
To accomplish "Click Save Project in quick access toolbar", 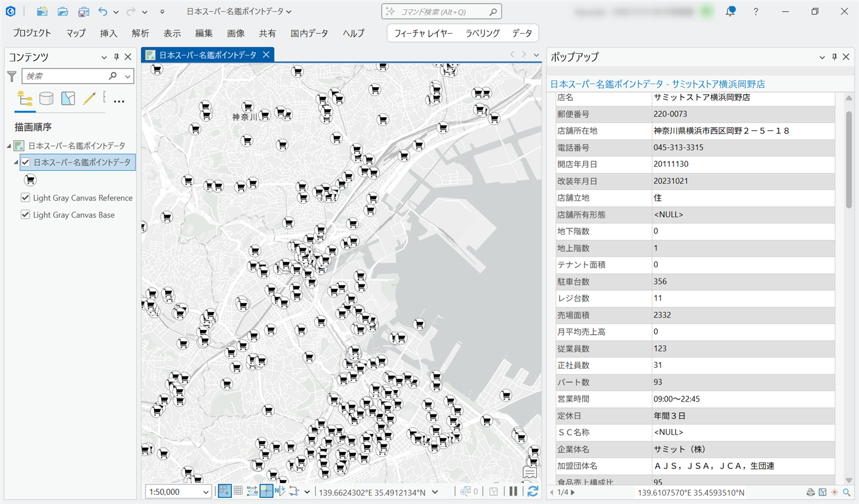I will pos(83,11).
